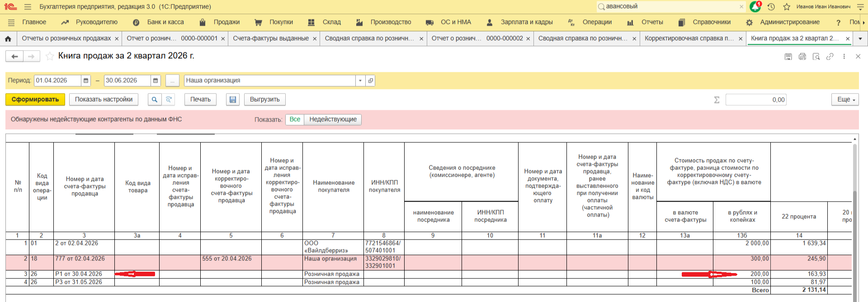Go to the Home house icon tab
The height and width of the screenshot is (302, 868).
[8, 39]
